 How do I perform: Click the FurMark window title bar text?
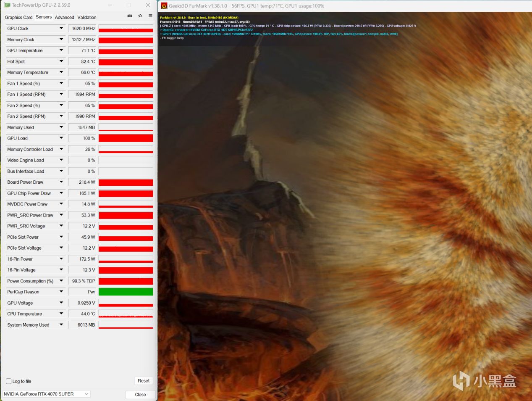coord(246,6)
